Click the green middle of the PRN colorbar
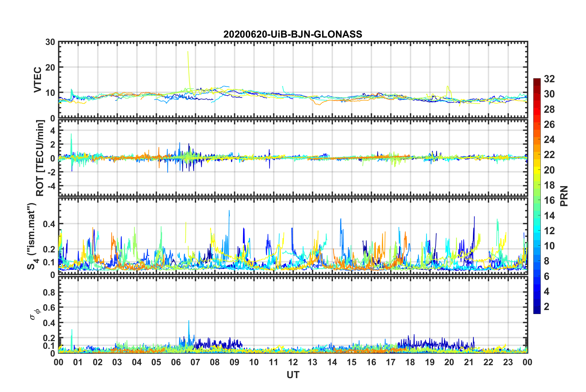Image resolution: width=586 pixels, height=392 pixels. (537, 196)
